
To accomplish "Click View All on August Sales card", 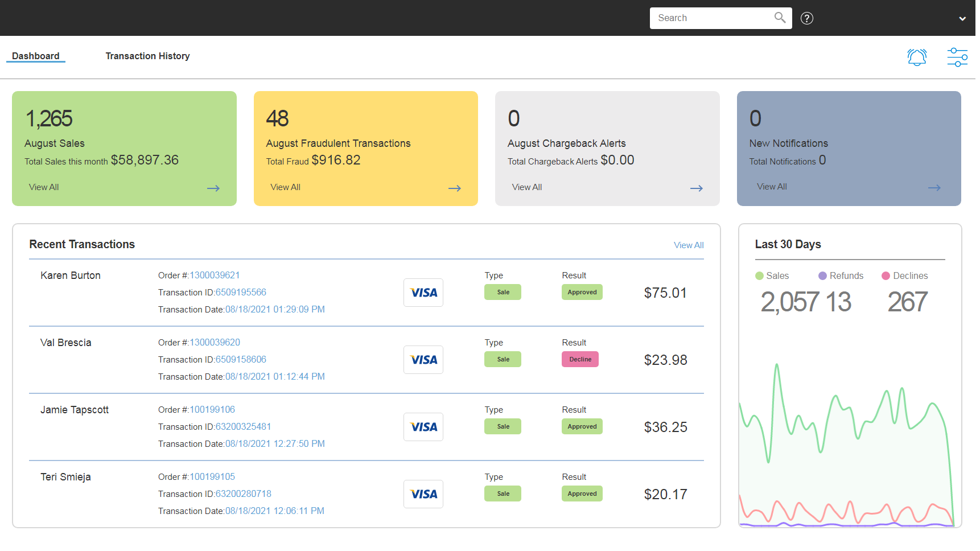I will tap(44, 187).
